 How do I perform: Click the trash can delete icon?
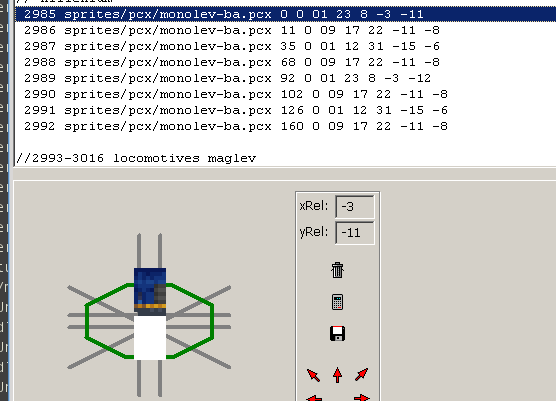click(337, 270)
